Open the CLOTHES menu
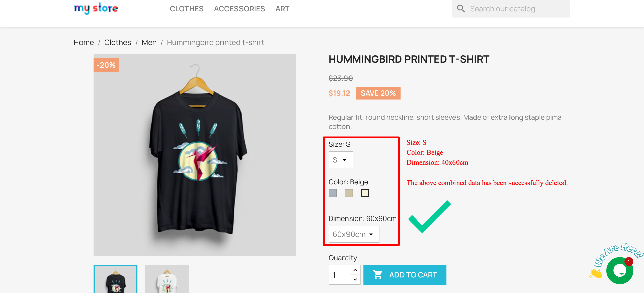Screen dimensions: 644x293 coord(186,9)
